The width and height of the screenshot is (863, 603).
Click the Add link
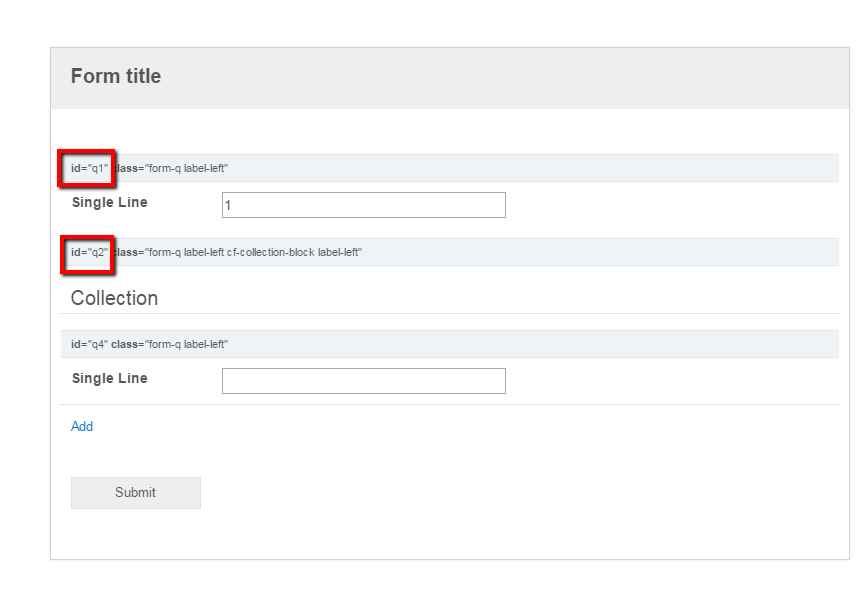coord(81,426)
